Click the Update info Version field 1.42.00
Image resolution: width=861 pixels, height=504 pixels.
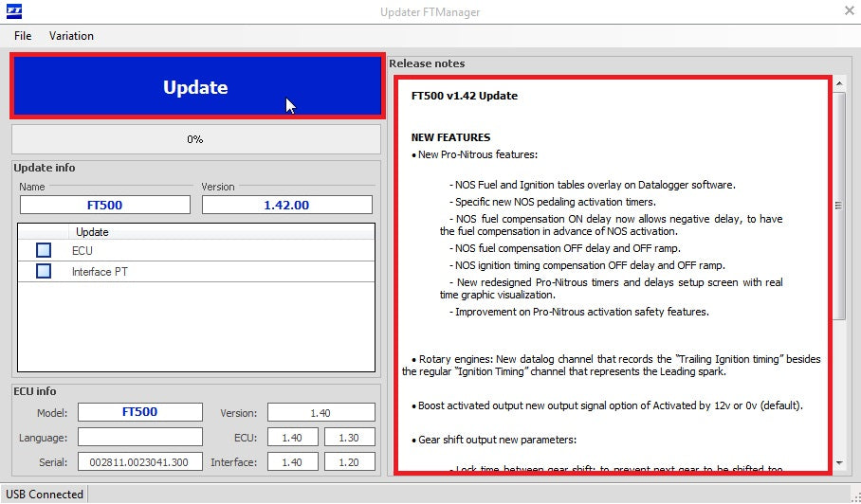pos(286,206)
